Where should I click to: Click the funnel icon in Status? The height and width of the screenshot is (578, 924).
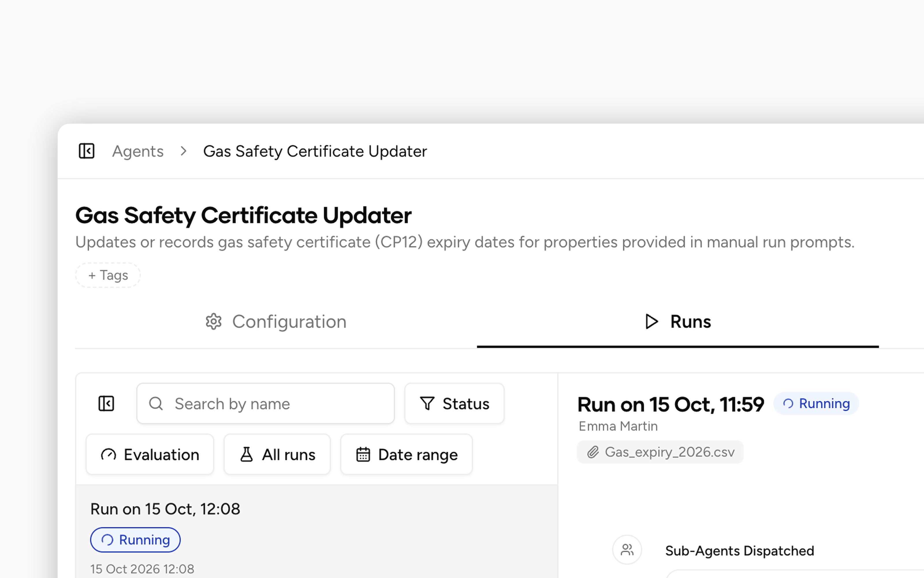click(x=427, y=404)
